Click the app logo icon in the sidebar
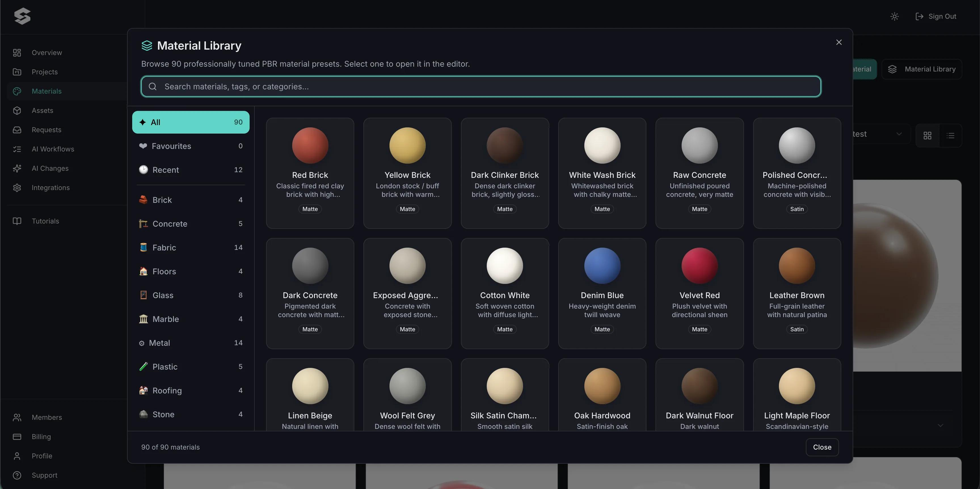Viewport: 980px width, 489px height. pyautogui.click(x=22, y=16)
